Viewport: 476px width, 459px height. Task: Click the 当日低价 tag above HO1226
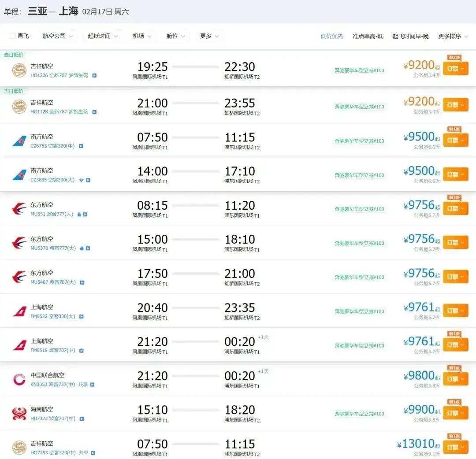click(x=13, y=55)
